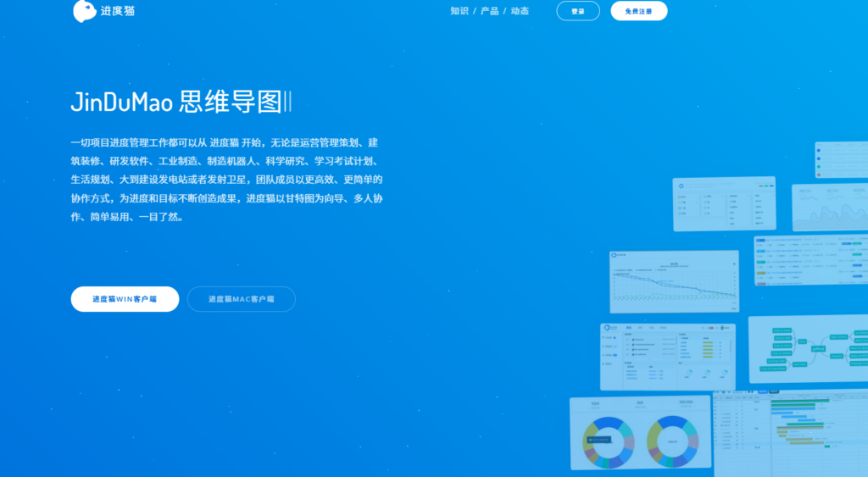This screenshot has height=477, width=868.
Task: Click the 进度猫 brand name text
Action: coord(116,11)
